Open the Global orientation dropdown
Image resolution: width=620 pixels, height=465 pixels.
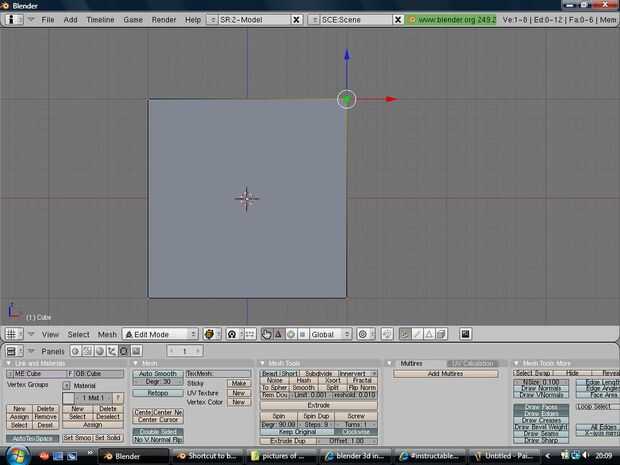coord(331,334)
